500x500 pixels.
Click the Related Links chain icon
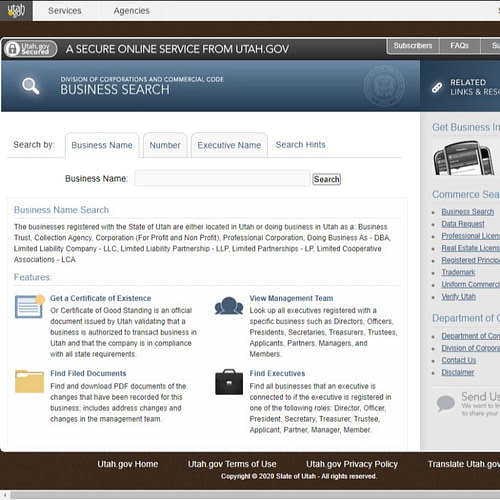(437, 87)
